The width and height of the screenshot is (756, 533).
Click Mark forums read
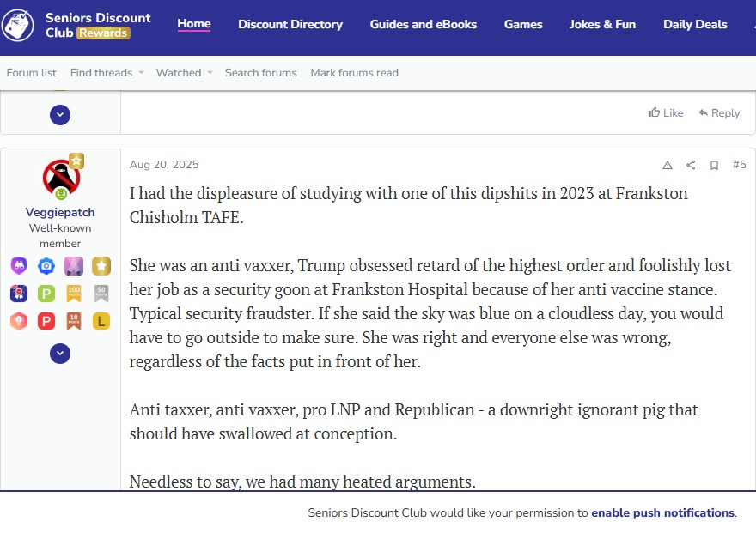[x=354, y=73]
